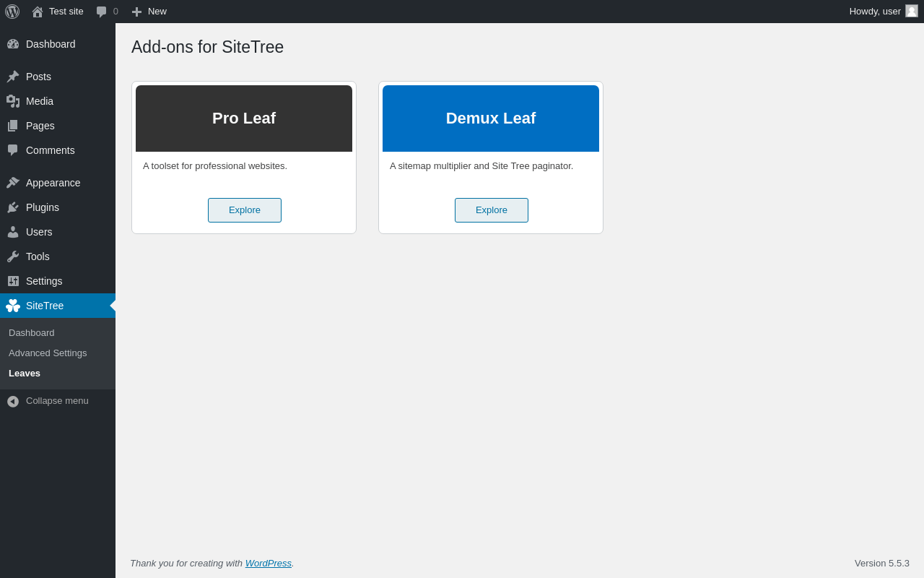This screenshot has width=924, height=578.
Task: Click the home icon beside Test site
Action: 38,12
